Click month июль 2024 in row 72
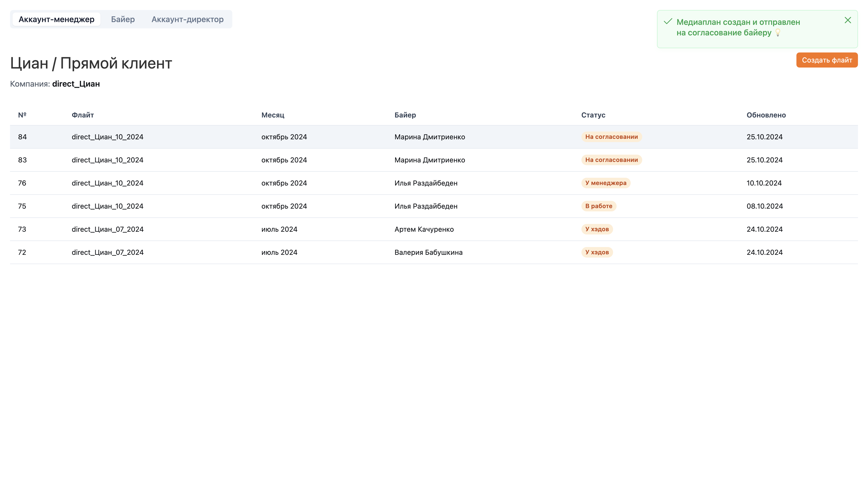The width and height of the screenshot is (868, 481). pos(279,252)
